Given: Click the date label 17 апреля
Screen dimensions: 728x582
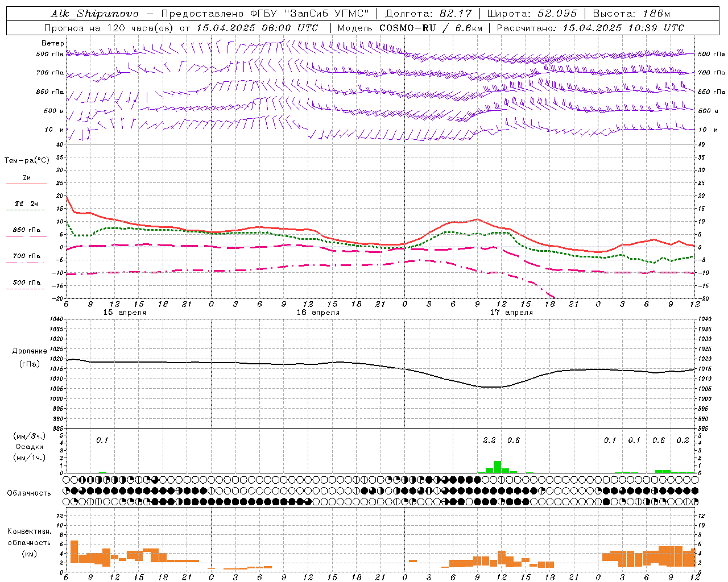Looking at the screenshot, I should pyautogui.click(x=511, y=313).
